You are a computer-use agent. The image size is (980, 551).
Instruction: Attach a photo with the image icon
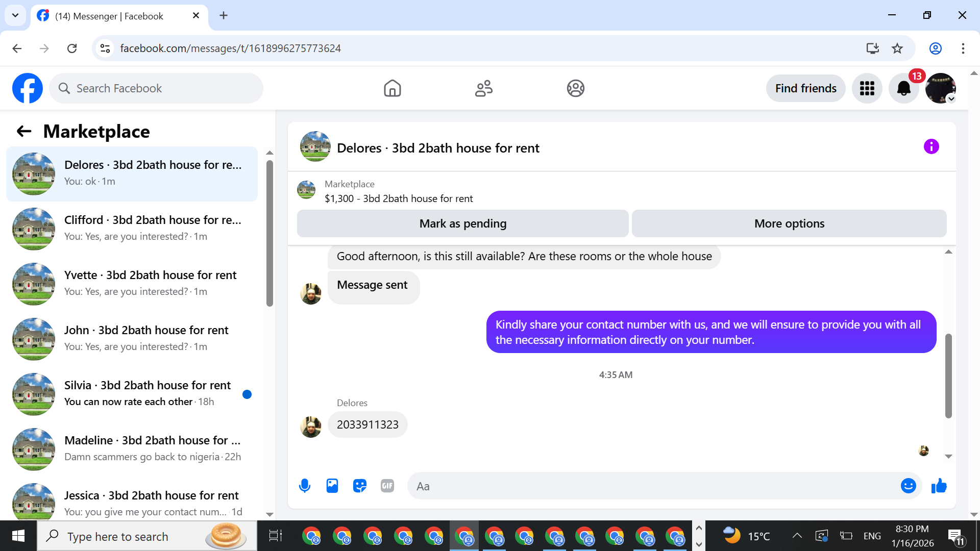[332, 486]
